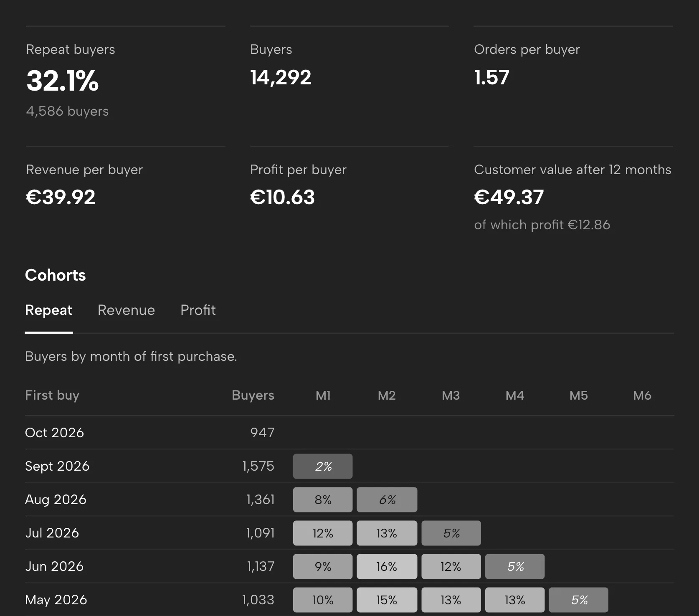Click the 1,361 buyers count for Aug 2026
Viewport: 699px width, 616px height.
click(260, 499)
